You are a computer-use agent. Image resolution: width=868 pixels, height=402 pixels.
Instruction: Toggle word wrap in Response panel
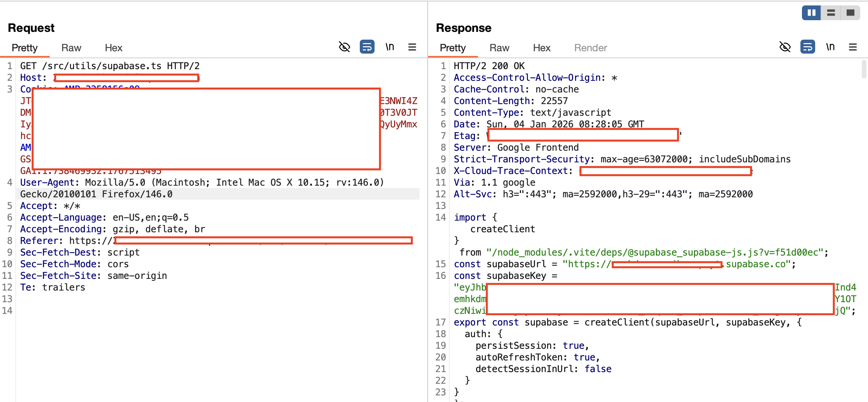pyautogui.click(x=807, y=47)
